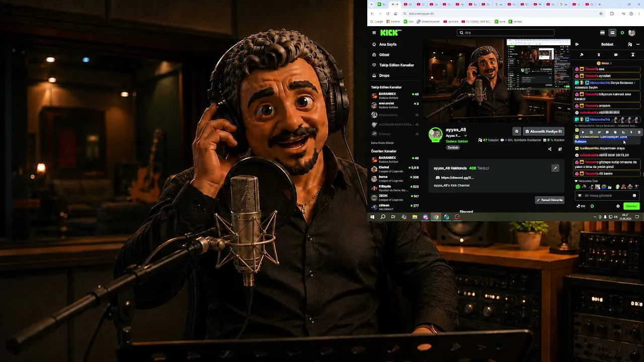This screenshot has height=362, width=644.
Task: Click the pin icon in chat toolbar
Action: (x=582, y=55)
